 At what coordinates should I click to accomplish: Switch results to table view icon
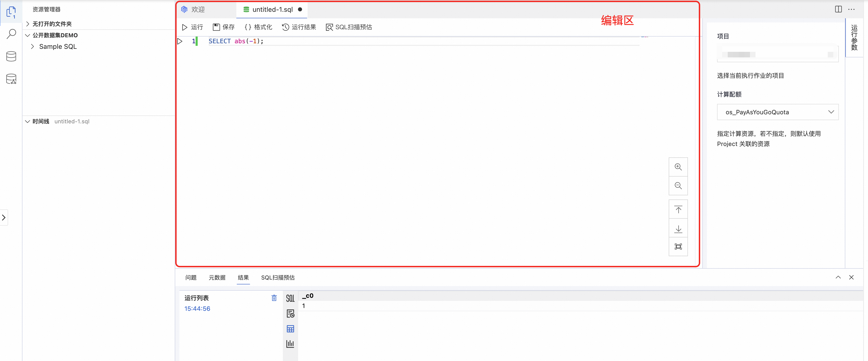pos(290,329)
